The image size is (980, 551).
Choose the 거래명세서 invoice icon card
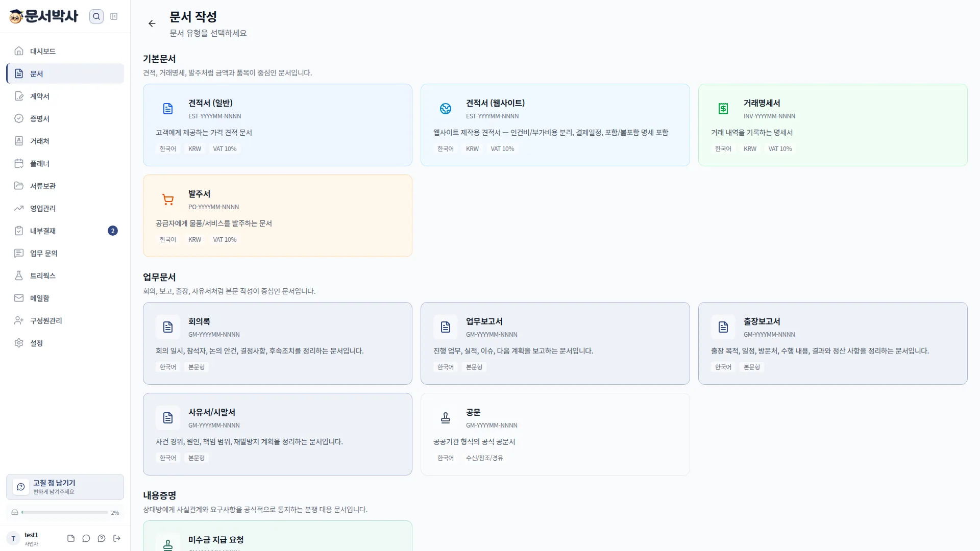832,125
